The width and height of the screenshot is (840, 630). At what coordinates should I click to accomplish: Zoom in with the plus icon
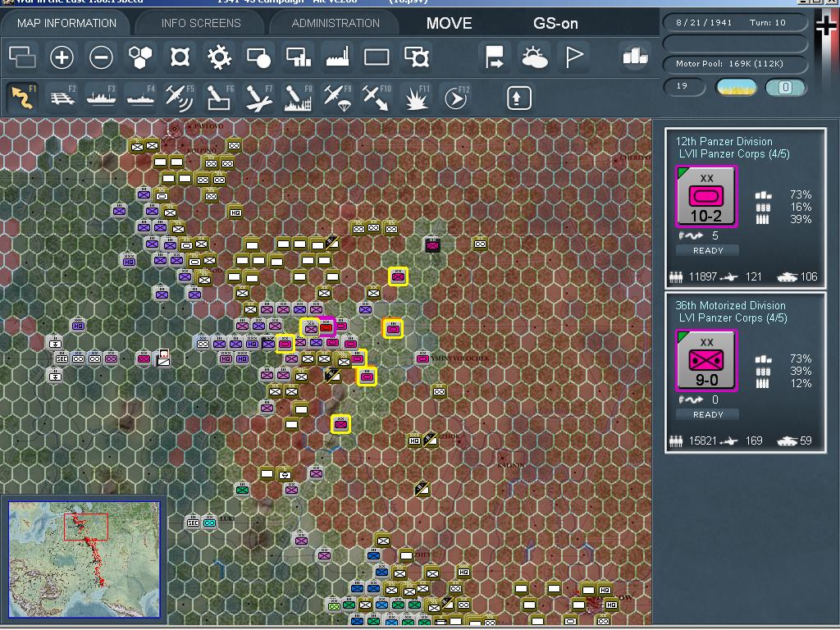tap(62, 57)
